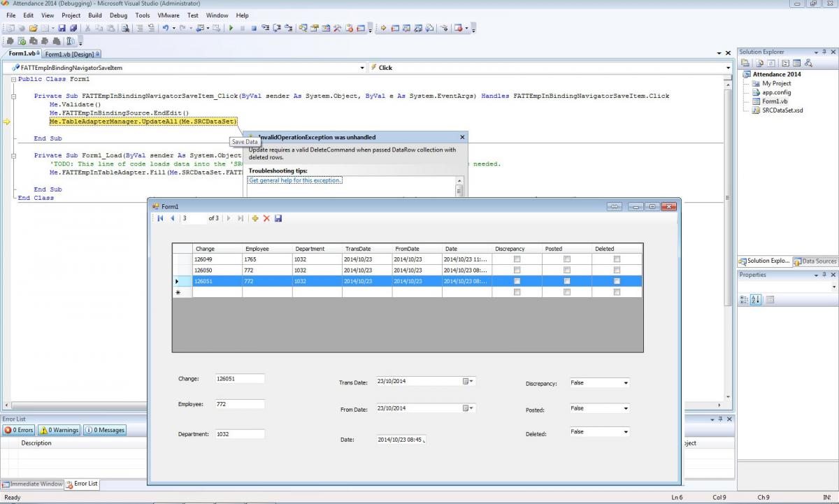This screenshot has width=839, height=504.
Task: Click the 0 Warnings filter button
Action: (59, 430)
